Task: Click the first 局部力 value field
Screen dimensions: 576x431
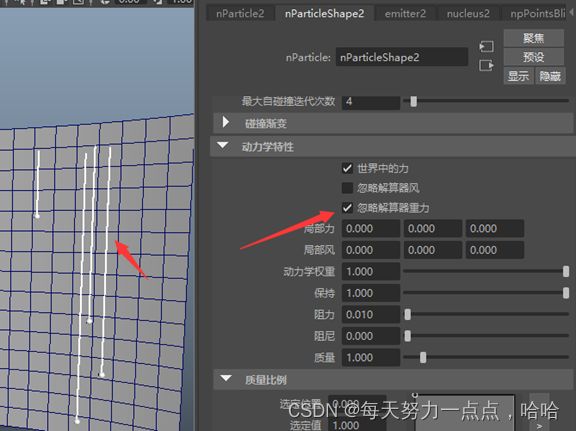Action: (371, 229)
